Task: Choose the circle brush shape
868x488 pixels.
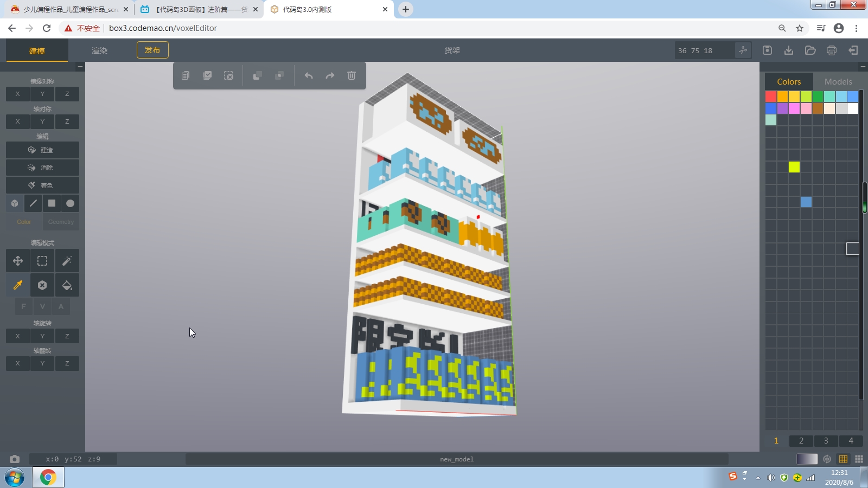Action: (x=70, y=203)
